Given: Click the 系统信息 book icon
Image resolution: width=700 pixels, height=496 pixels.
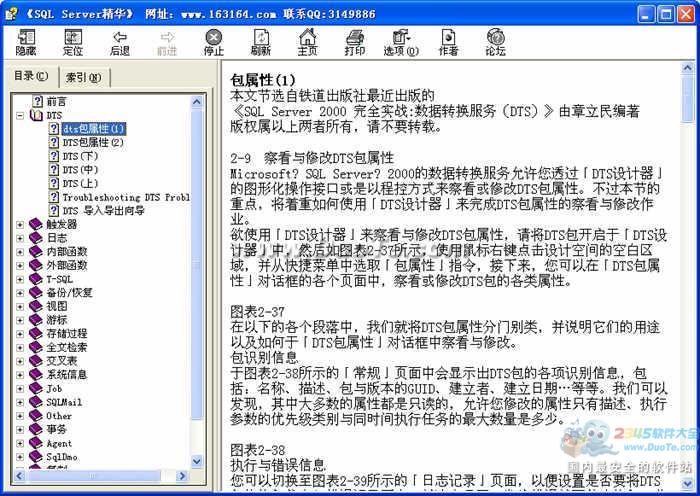Looking at the screenshot, I should tap(36, 375).
